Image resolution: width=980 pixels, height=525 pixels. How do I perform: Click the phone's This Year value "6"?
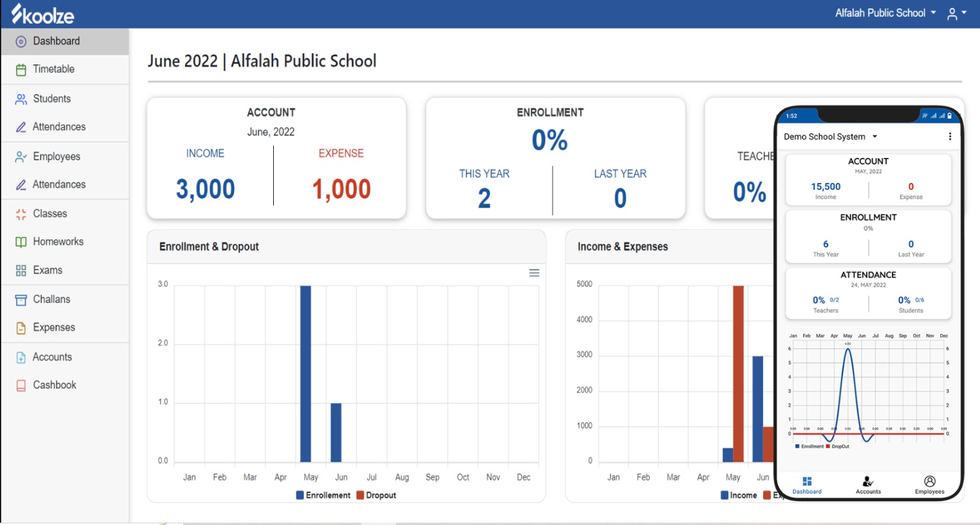pyautogui.click(x=826, y=244)
